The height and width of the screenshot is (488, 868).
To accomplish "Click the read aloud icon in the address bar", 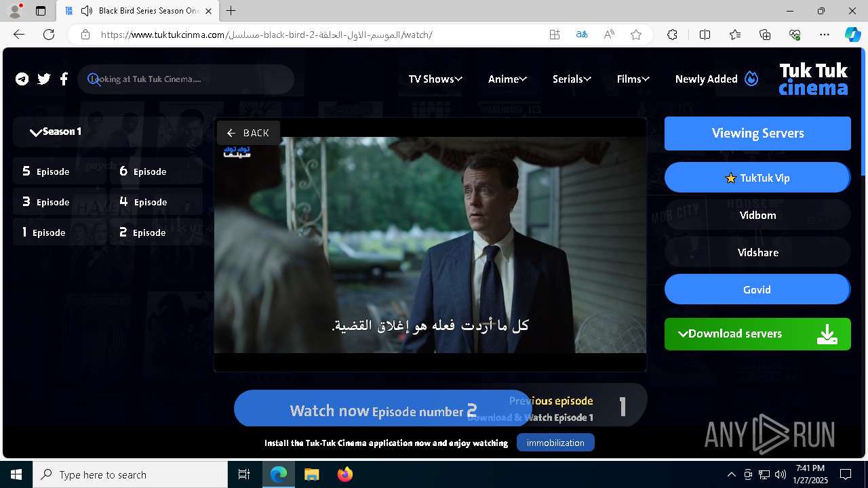I will click(x=609, y=35).
